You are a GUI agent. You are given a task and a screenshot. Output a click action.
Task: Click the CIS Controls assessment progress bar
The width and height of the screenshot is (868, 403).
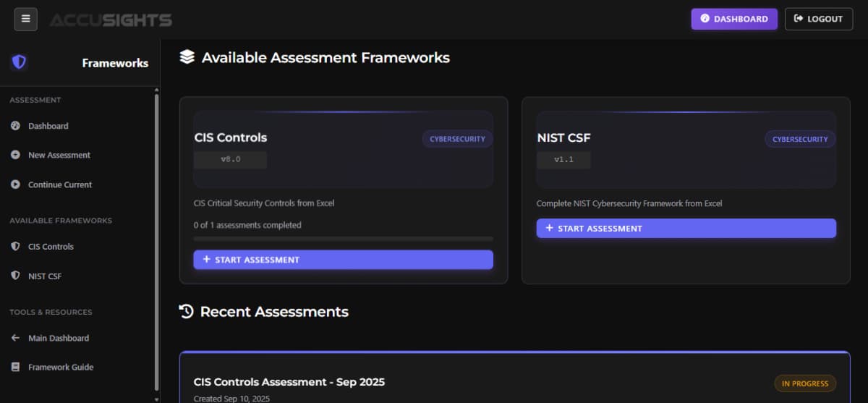pyautogui.click(x=343, y=239)
